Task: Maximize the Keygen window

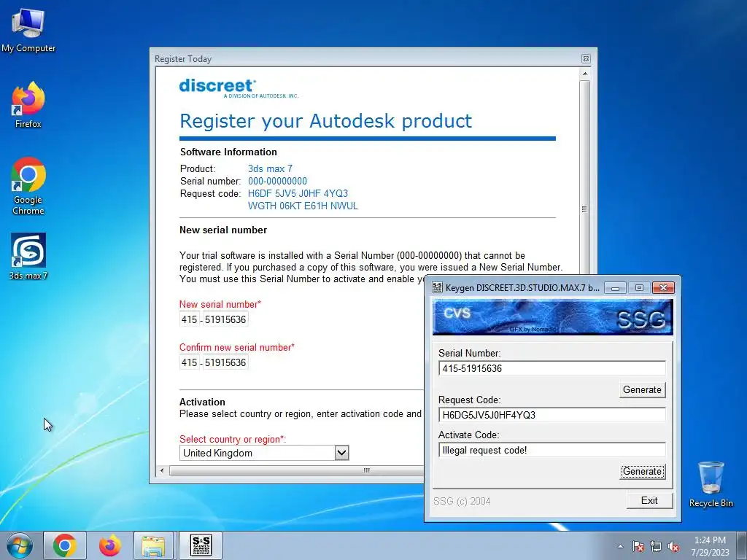Action: [639, 287]
